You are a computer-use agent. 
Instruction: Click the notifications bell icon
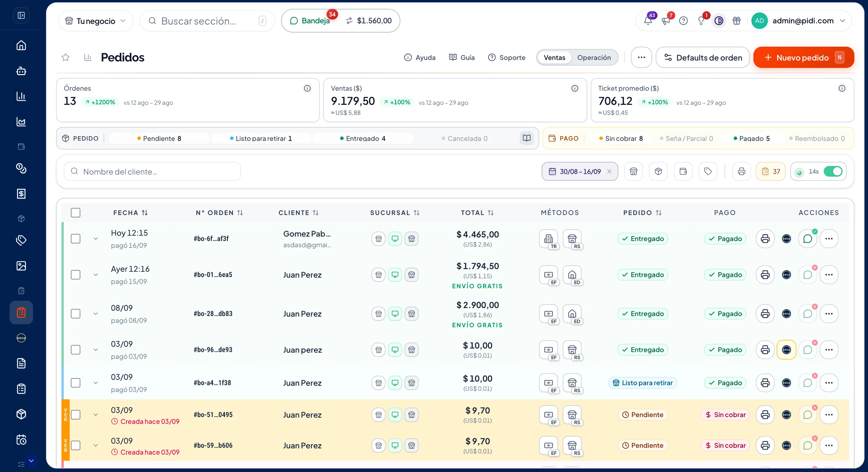[648, 21]
